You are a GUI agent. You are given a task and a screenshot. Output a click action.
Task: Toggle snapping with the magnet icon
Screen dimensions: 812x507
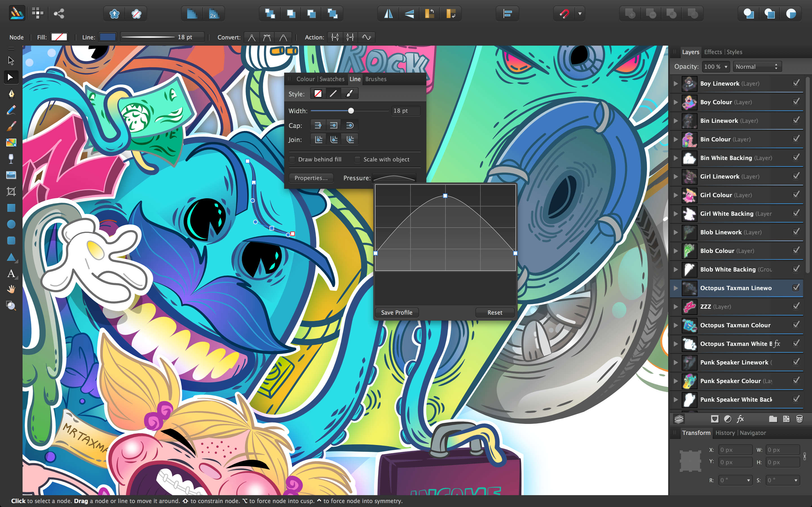click(565, 14)
